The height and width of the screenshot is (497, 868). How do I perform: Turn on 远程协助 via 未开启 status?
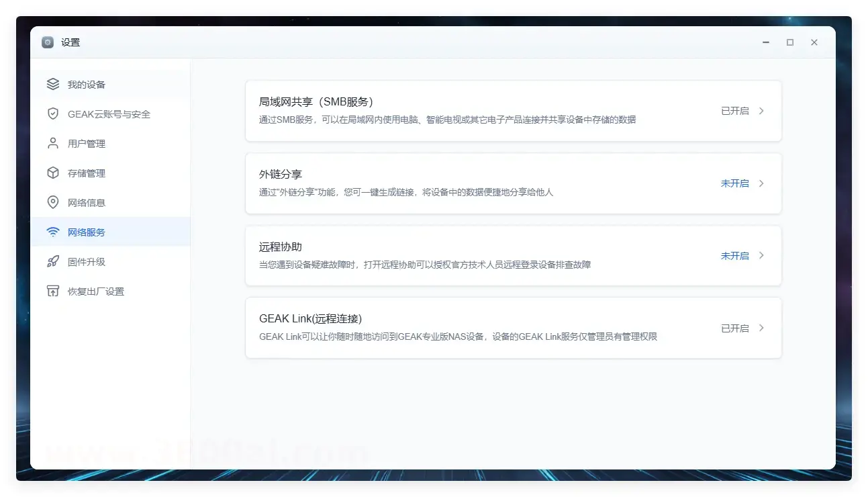pos(734,255)
